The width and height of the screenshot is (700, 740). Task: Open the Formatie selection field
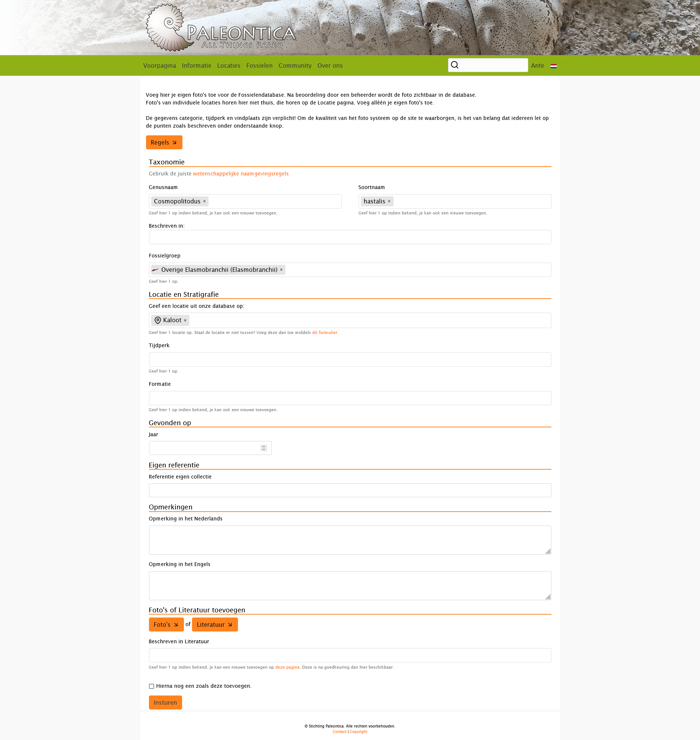tap(349, 398)
